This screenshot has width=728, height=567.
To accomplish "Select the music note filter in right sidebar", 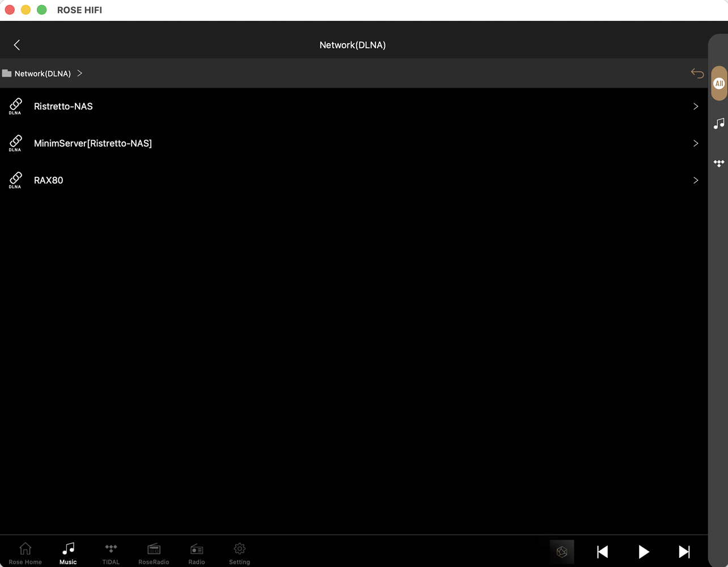I will pos(718,123).
